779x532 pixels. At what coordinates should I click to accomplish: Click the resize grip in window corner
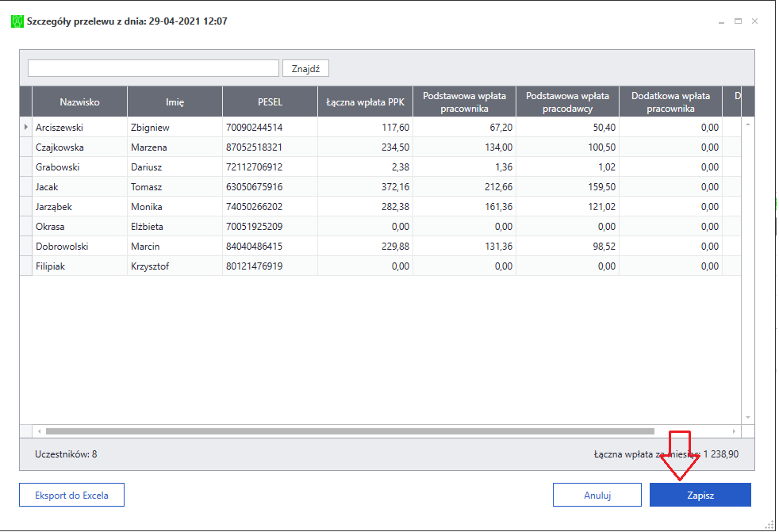769,525
